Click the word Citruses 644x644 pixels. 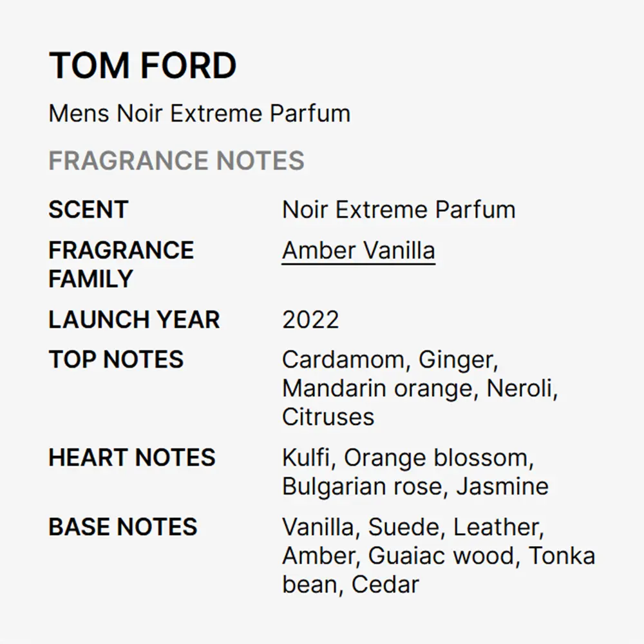328,417
